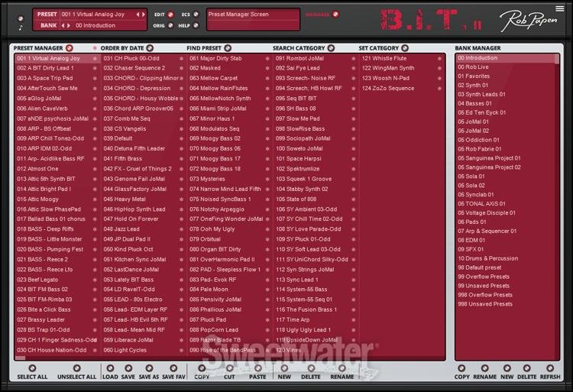Select preset 105 State of 808
Viewport: 573px width, 392px height.
point(296,199)
